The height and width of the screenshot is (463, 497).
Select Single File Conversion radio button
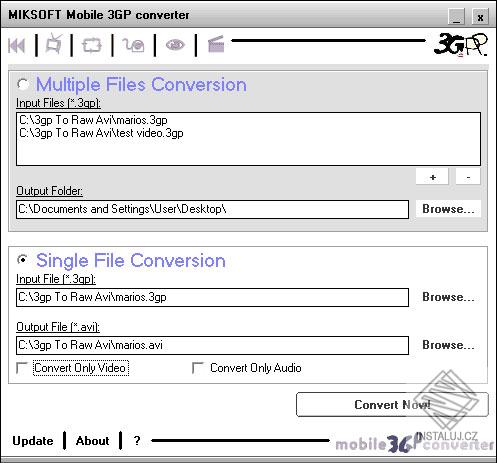tap(23, 259)
